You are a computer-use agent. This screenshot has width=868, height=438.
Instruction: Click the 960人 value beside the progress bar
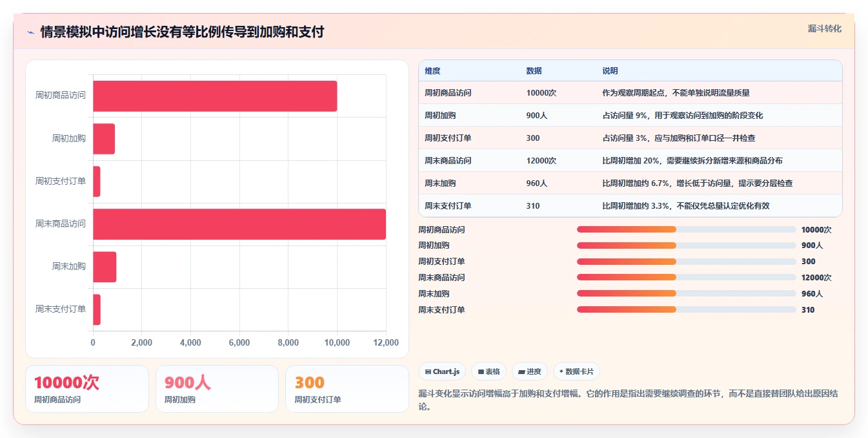coord(812,293)
